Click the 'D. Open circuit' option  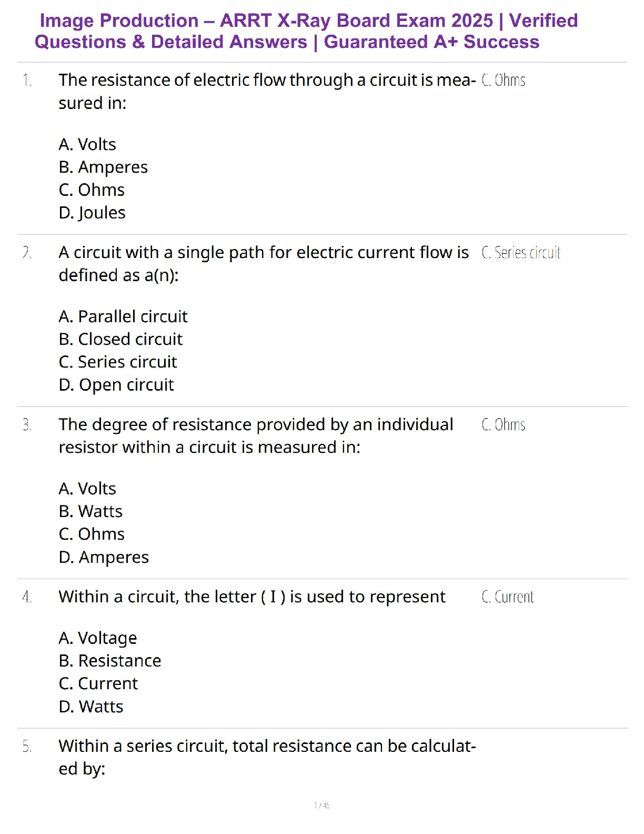(x=116, y=385)
